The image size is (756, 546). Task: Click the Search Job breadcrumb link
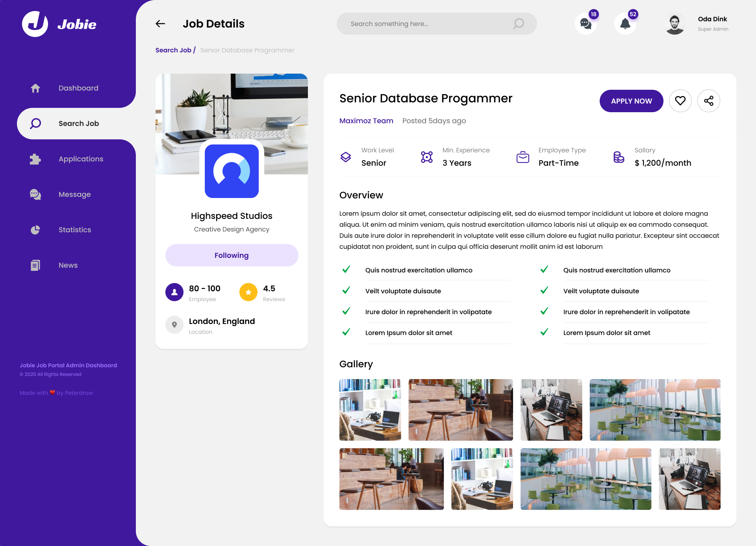pos(173,50)
